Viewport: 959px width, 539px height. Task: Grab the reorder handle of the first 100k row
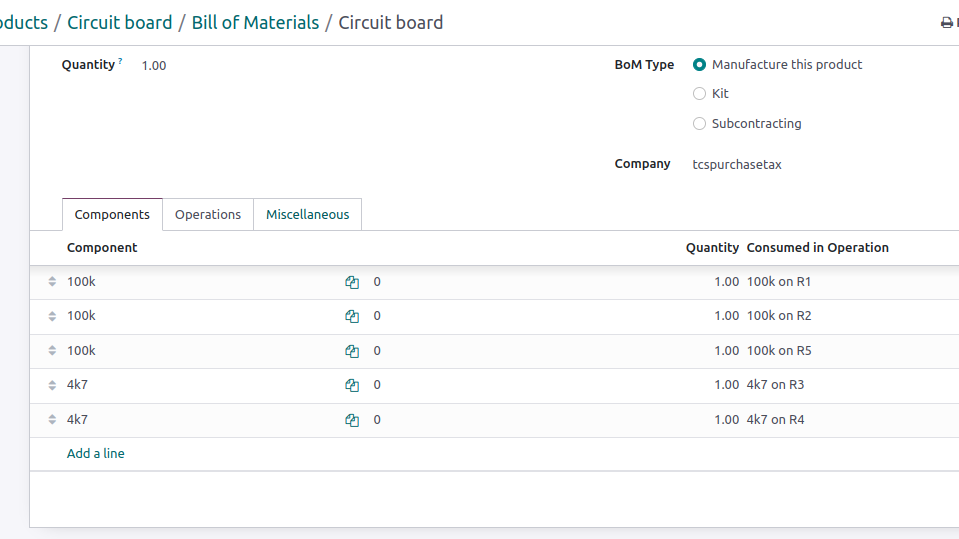tap(52, 281)
